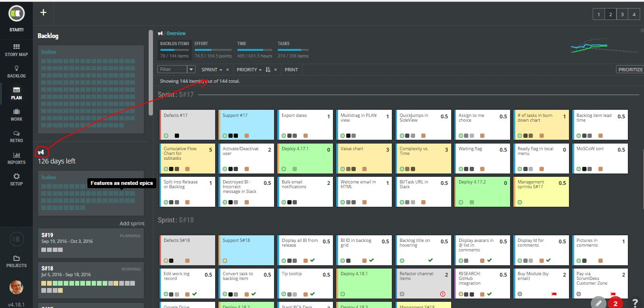
Task: Open the PRIORITY sorting dropdown
Action: [249, 69]
